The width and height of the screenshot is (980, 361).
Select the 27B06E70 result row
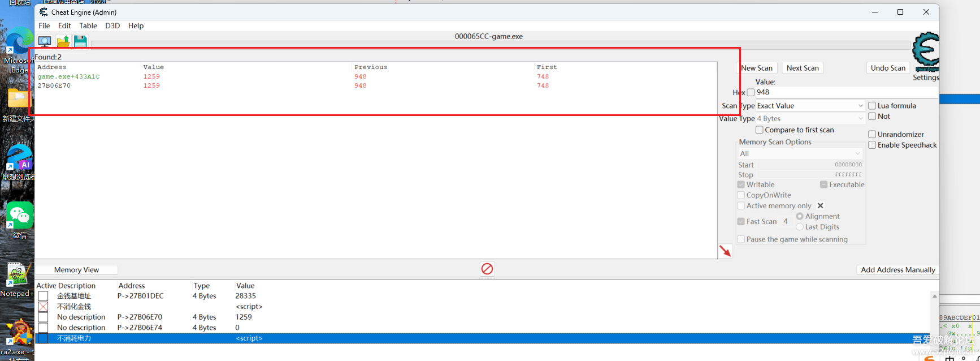[x=376, y=85]
